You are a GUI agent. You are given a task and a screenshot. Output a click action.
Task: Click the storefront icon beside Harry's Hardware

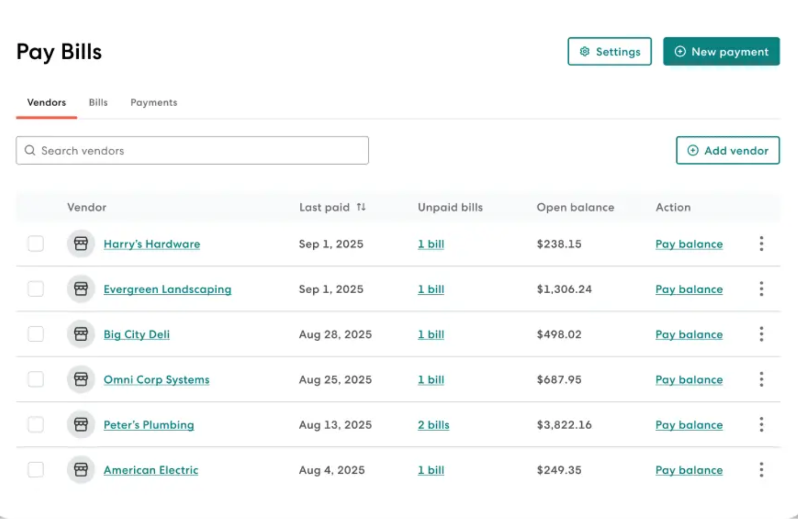pyautogui.click(x=80, y=244)
